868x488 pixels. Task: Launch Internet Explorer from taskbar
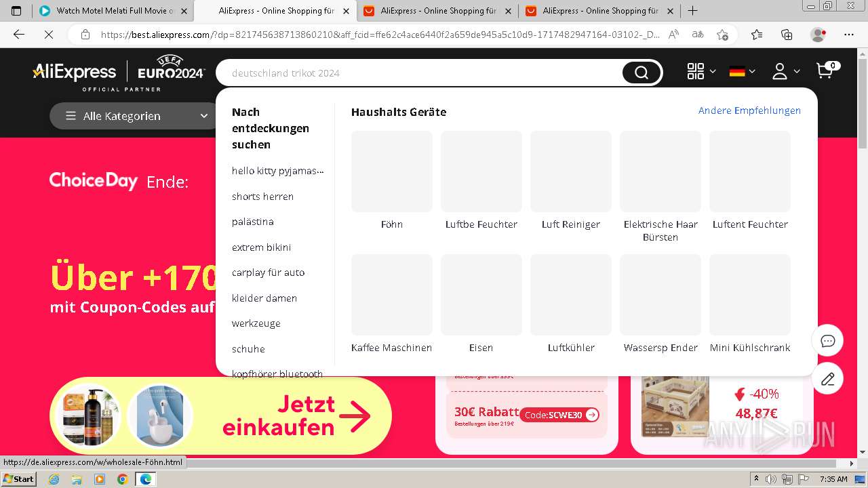[54, 479]
